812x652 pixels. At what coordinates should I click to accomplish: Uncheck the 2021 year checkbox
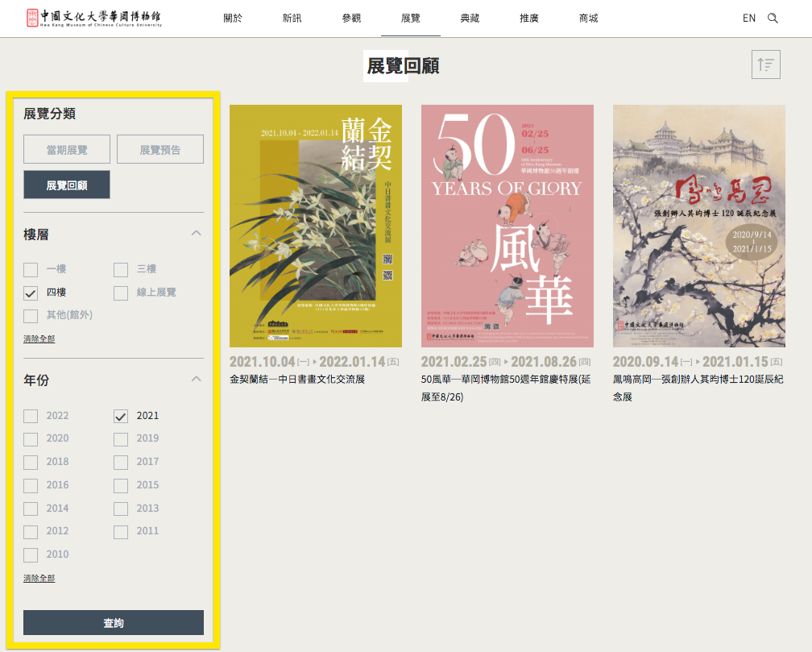click(121, 416)
